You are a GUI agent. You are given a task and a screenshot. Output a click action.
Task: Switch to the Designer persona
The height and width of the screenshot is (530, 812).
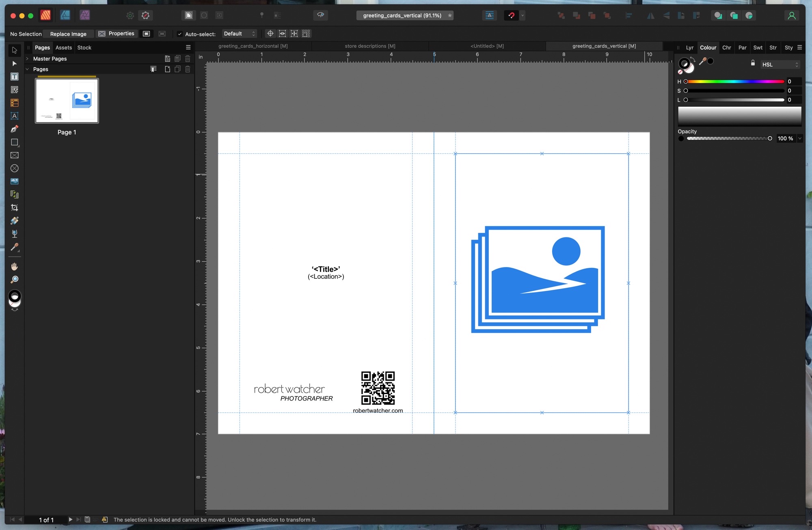click(65, 15)
